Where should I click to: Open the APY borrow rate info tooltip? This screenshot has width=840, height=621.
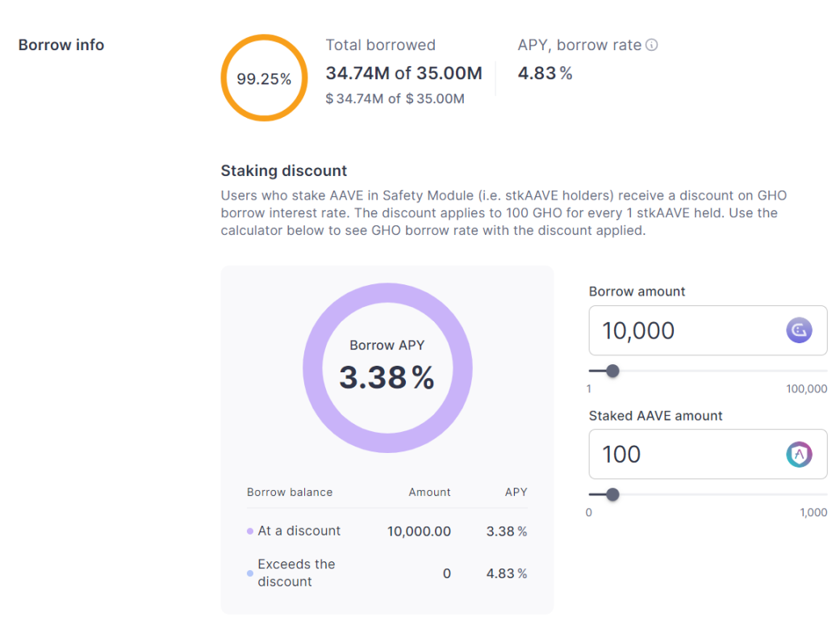652,45
